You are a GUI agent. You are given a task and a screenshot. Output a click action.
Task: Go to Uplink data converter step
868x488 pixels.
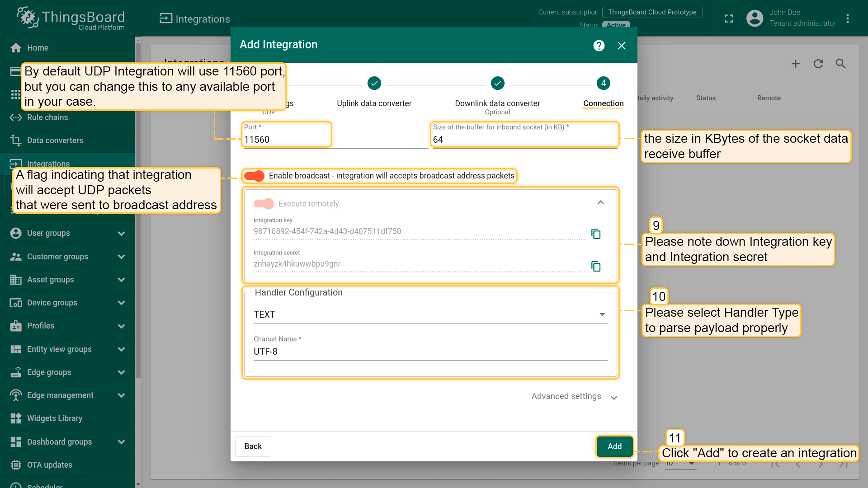(374, 93)
